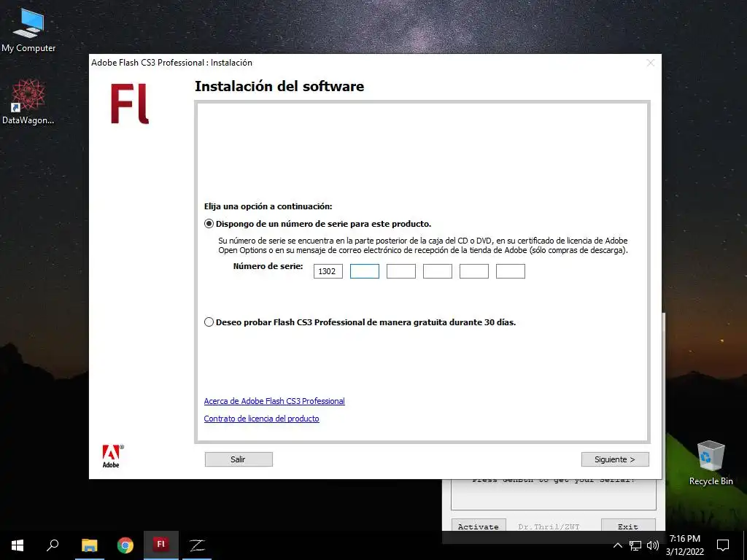Focus the second serial number field
Screen dimensions: 747x560
[365, 271]
